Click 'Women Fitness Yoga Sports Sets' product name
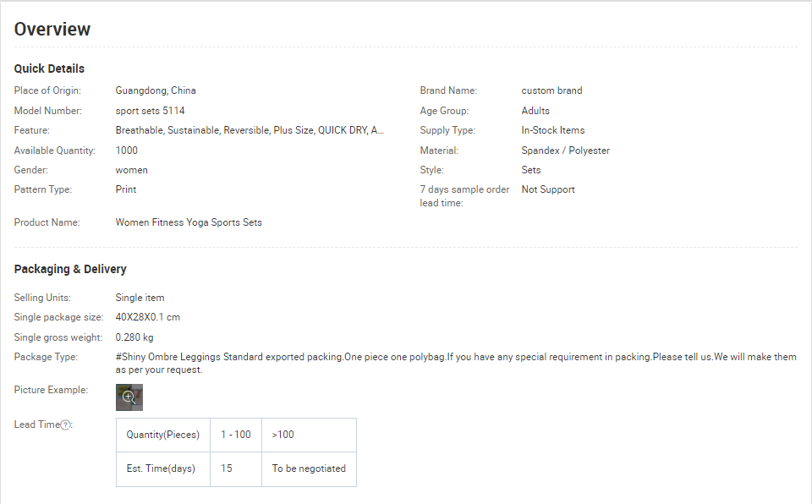Viewport: 812px width, 504px height. click(x=189, y=222)
